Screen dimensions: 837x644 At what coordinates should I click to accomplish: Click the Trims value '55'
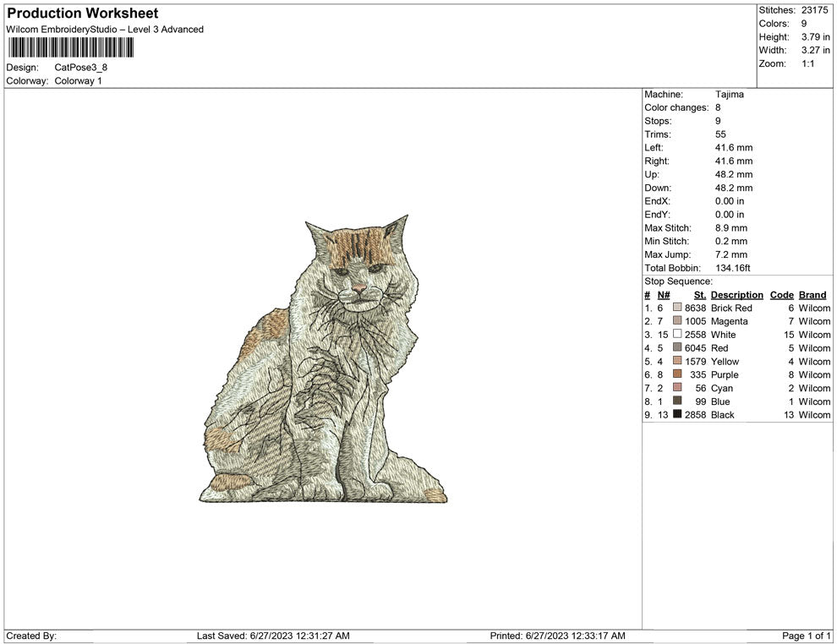pos(720,134)
